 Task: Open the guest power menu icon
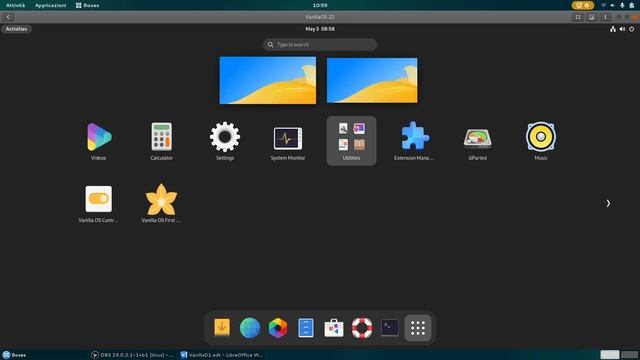pos(631,29)
